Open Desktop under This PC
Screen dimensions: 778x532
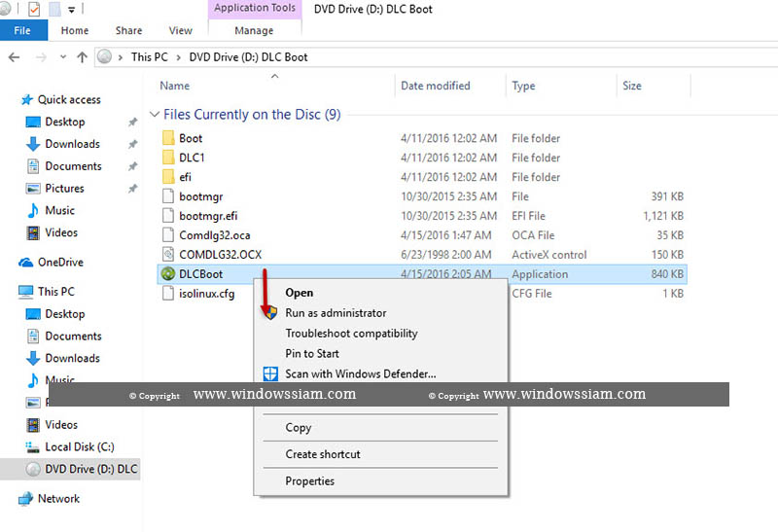pyautogui.click(x=65, y=313)
